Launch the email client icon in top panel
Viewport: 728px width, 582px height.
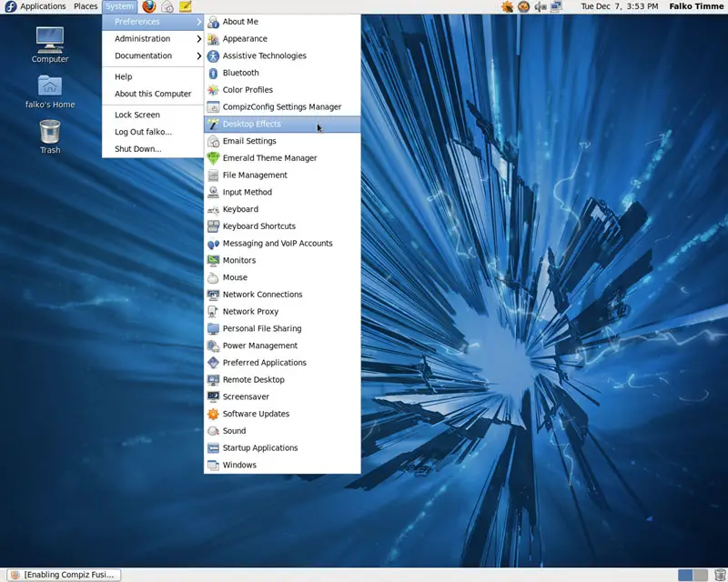(x=167, y=6)
